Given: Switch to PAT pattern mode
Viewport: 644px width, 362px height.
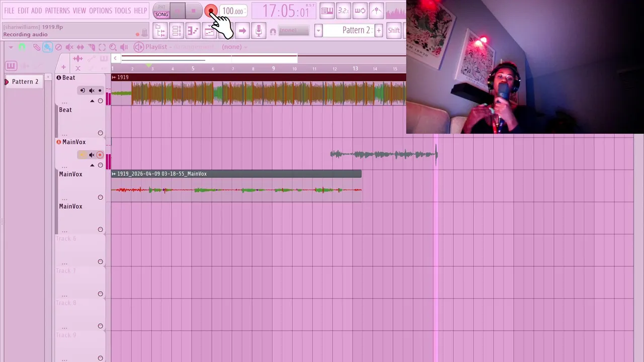Looking at the screenshot, I should point(162,8).
